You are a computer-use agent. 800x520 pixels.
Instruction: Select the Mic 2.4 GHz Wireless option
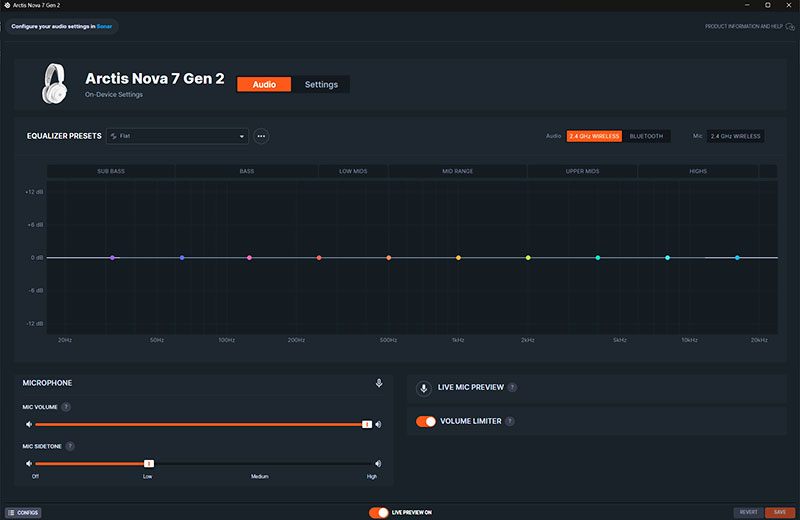click(735, 136)
